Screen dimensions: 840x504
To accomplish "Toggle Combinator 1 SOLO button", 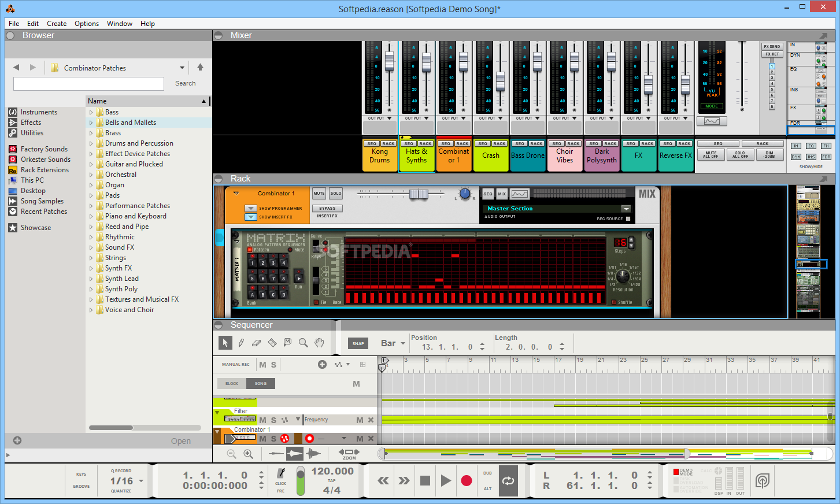I will (x=336, y=194).
